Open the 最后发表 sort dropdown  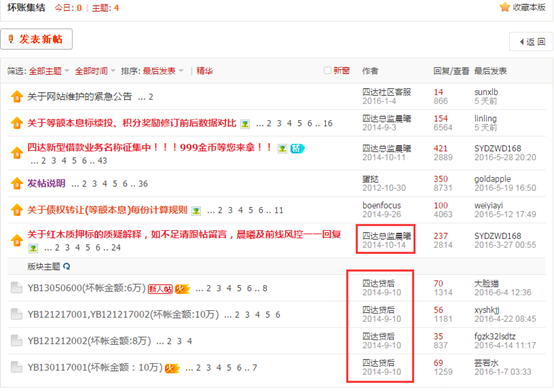pos(163,71)
